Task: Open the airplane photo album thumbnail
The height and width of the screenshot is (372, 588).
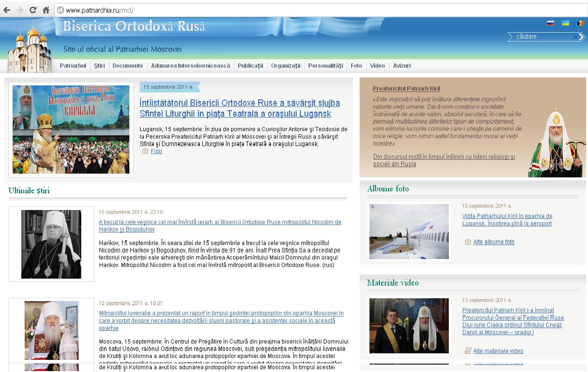Action: pos(409,232)
